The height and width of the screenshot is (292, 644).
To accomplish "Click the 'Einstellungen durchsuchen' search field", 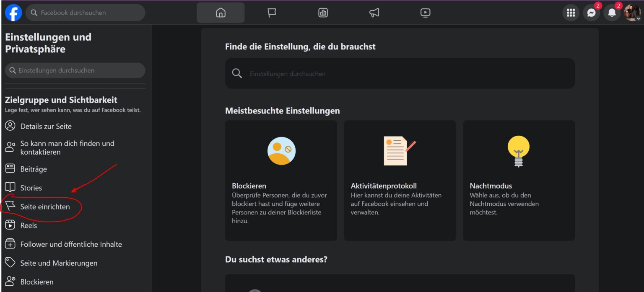I will click(x=75, y=70).
